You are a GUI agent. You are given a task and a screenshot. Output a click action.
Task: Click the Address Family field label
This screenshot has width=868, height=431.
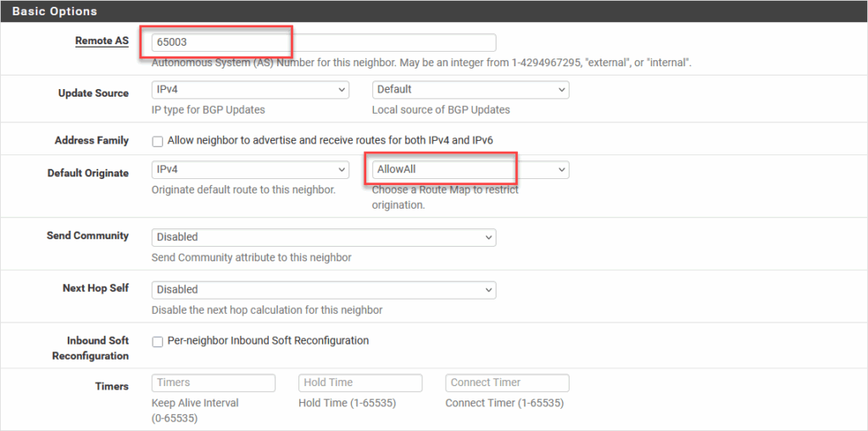click(92, 141)
